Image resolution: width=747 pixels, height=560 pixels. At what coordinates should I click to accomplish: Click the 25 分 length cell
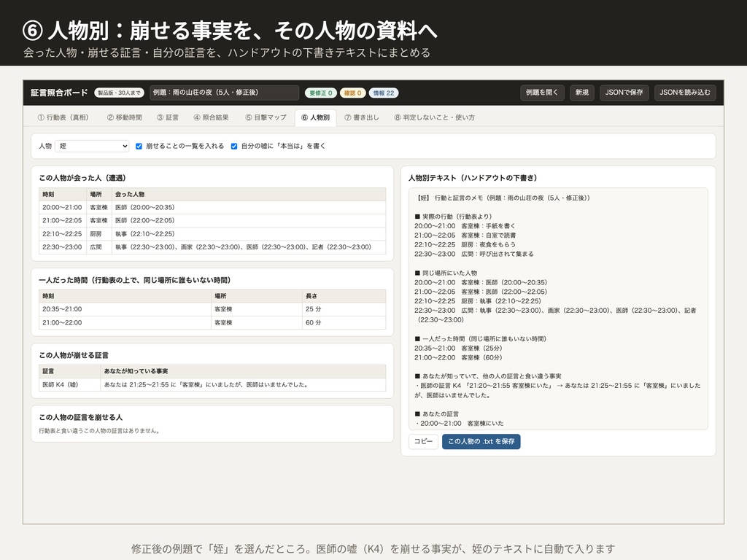coord(344,309)
